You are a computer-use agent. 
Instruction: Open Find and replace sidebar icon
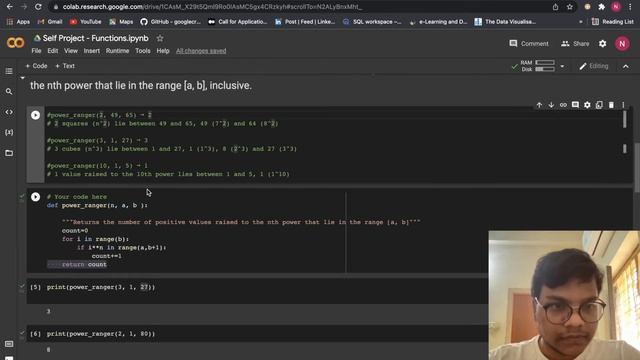click(x=9, y=91)
